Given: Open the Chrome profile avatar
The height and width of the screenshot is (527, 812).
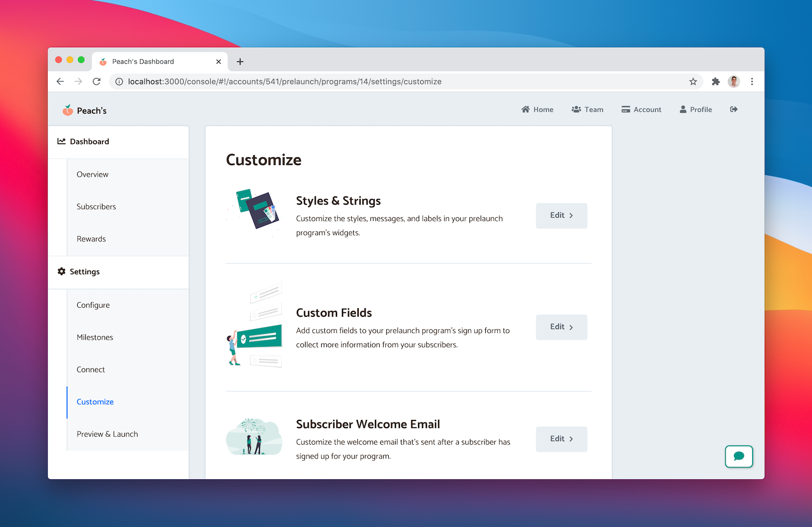Looking at the screenshot, I should (x=734, y=81).
